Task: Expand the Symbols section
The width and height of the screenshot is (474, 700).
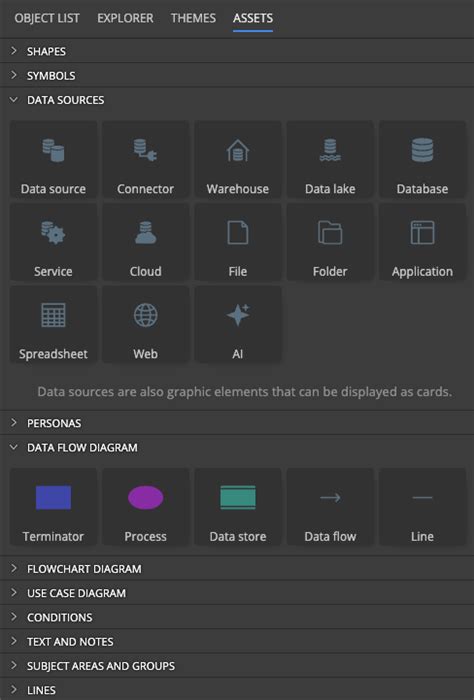Action: (237, 75)
